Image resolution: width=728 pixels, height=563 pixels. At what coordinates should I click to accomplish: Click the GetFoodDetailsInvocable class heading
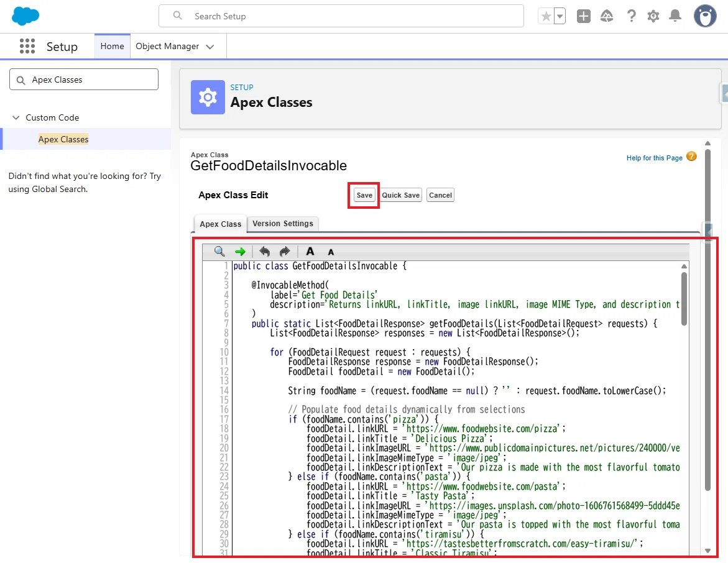tap(269, 166)
